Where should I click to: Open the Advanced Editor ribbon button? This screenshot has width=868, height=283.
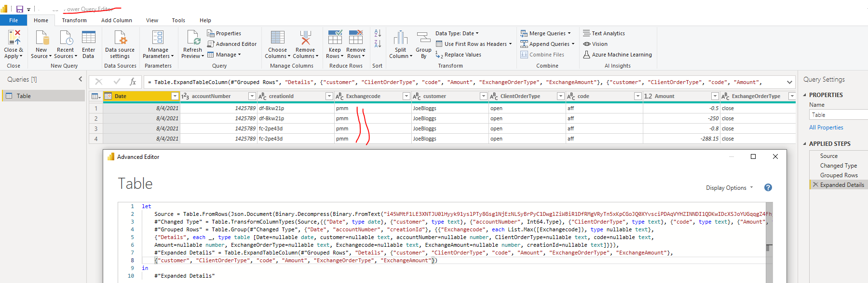point(232,44)
